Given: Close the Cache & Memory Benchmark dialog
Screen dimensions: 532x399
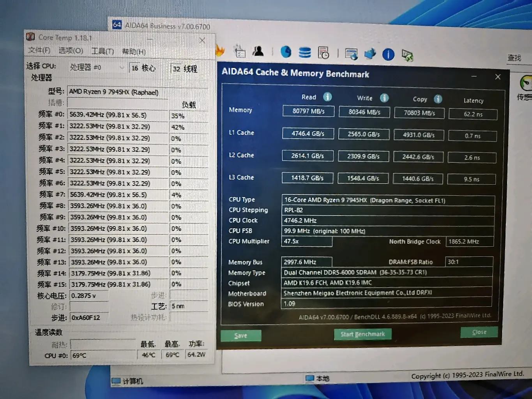Looking at the screenshot, I should click(x=498, y=77).
